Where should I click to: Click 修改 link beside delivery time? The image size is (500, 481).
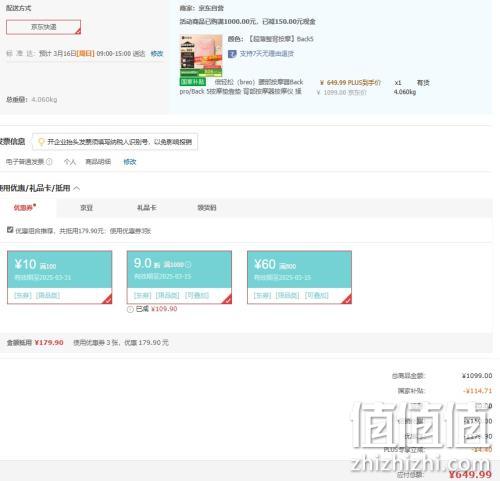click(x=157, y=53)
